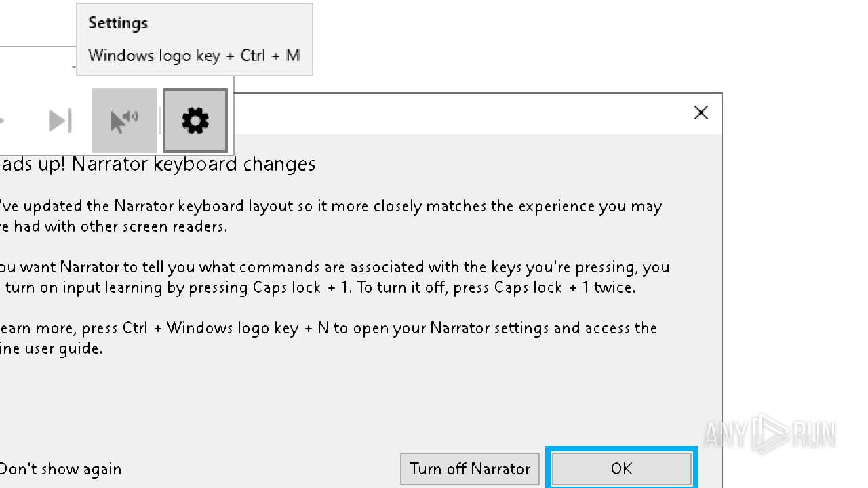Click the partially visible play arrow
Viewport: 868px width, 488px height.
[x=2, y=121]
